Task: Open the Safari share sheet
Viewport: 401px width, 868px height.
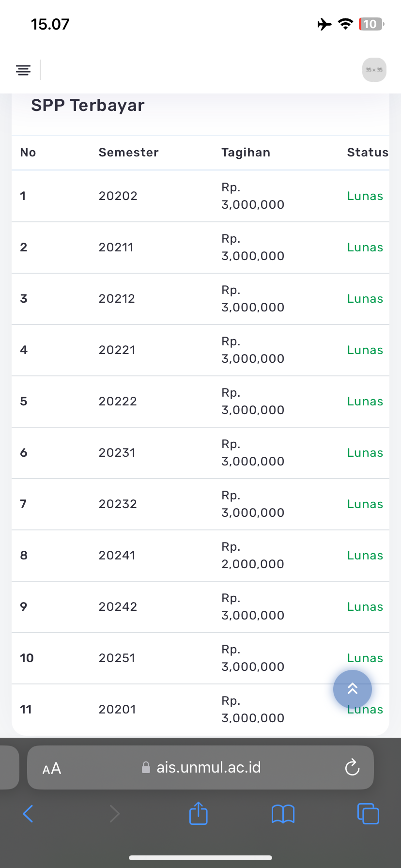Action: (x=199, y=813)
